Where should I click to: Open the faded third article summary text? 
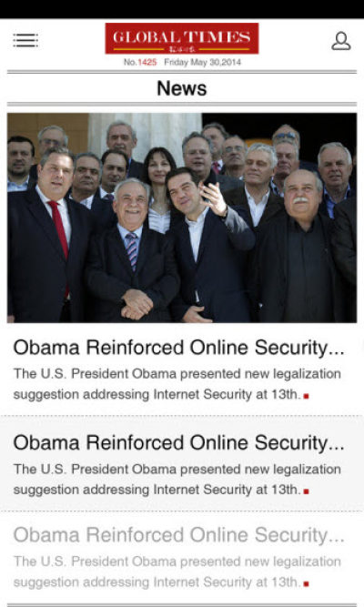(177, 572)
